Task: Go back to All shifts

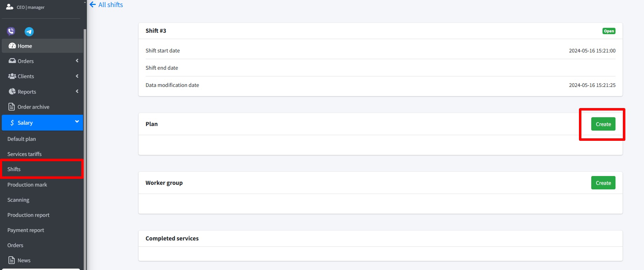Action: (107, 5)
